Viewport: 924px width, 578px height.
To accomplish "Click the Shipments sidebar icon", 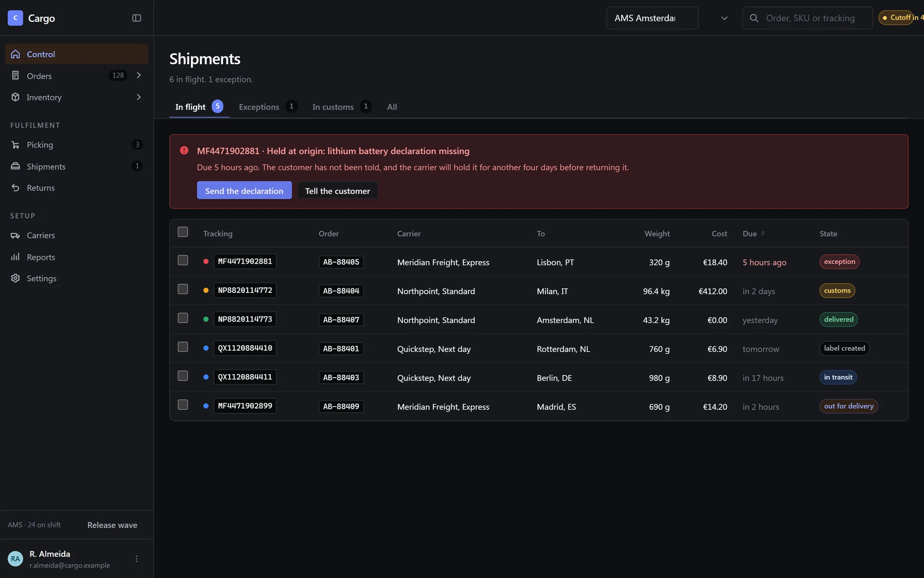I will [x=15, y=166].
